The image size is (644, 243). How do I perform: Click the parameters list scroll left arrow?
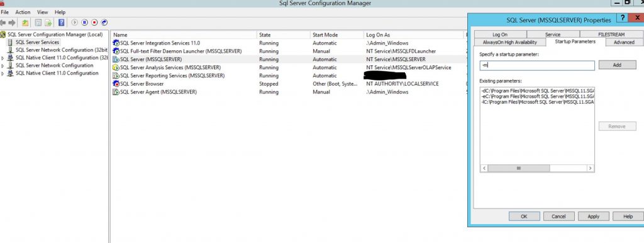tap(484, 168)
